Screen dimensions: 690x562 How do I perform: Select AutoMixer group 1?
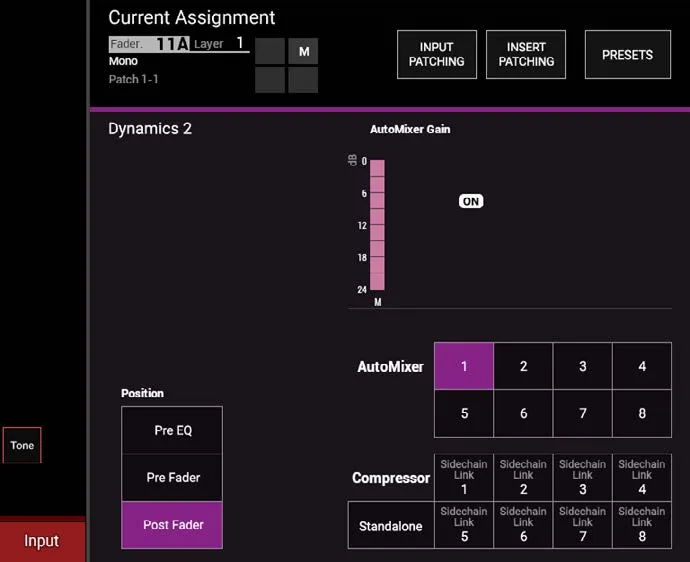point(464,366)
